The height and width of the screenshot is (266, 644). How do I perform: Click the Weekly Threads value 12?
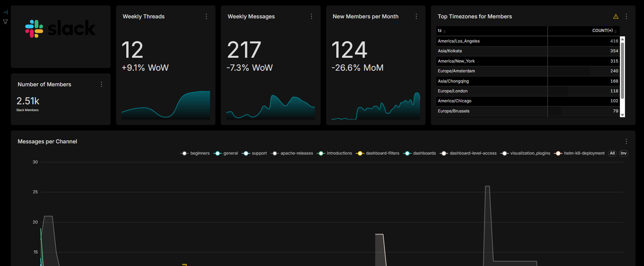tap(132, 50)
